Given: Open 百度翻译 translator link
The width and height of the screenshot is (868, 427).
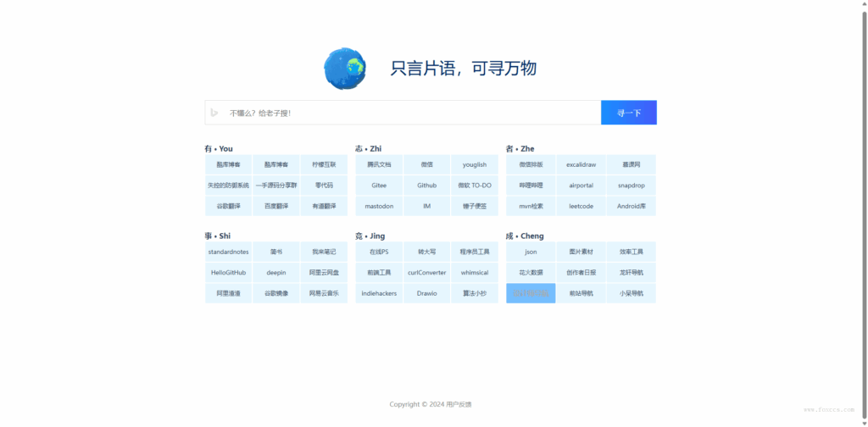Looking at the screenshot, I should coord(276,207).
